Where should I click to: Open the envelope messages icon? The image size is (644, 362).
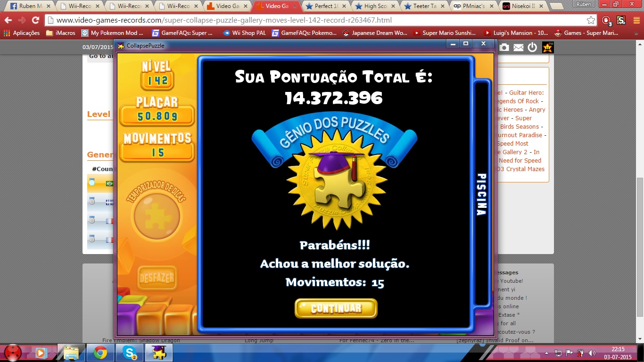point(518,47)
